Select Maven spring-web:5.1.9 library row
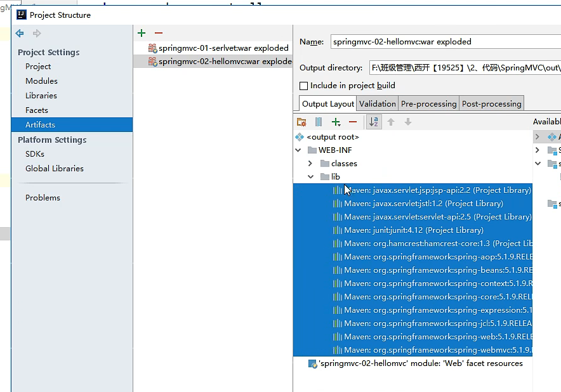The height and width of the screenshot is (392, 561). 413,337
